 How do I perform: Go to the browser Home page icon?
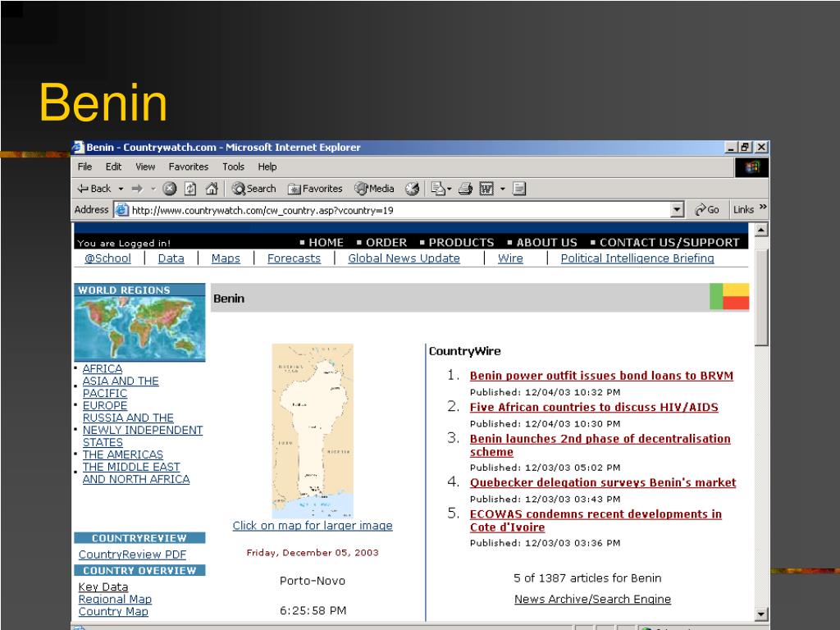[212, 189]
